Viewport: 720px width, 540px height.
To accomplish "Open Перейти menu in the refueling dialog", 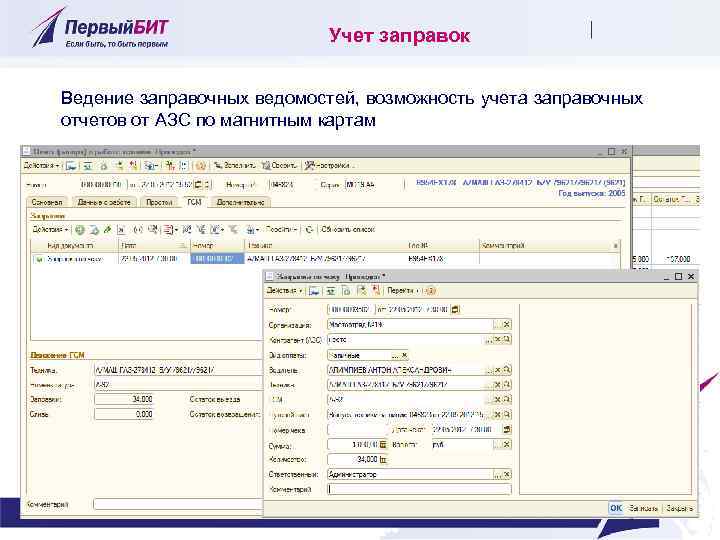I will [x=403, y=291].
